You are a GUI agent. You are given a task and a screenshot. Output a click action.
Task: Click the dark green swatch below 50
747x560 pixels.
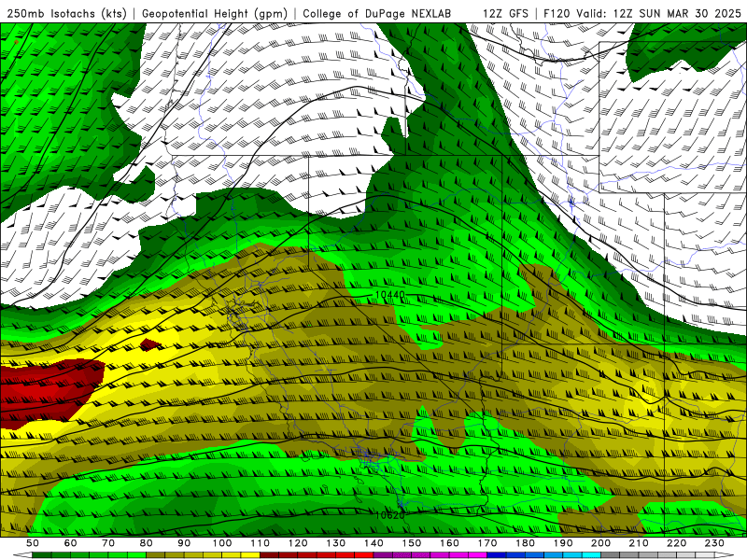point(42,555)
